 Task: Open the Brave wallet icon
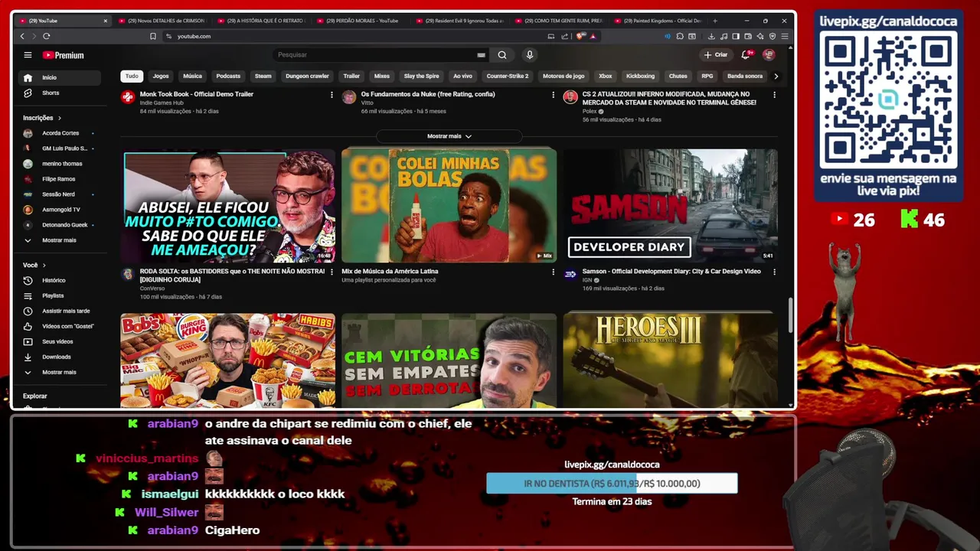pos(748,36)
